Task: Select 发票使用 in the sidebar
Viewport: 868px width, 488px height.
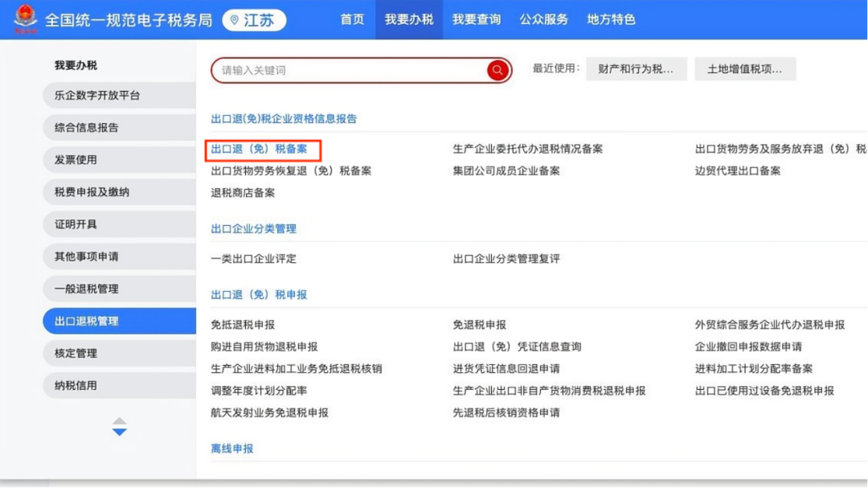Action: pos(76,160)
